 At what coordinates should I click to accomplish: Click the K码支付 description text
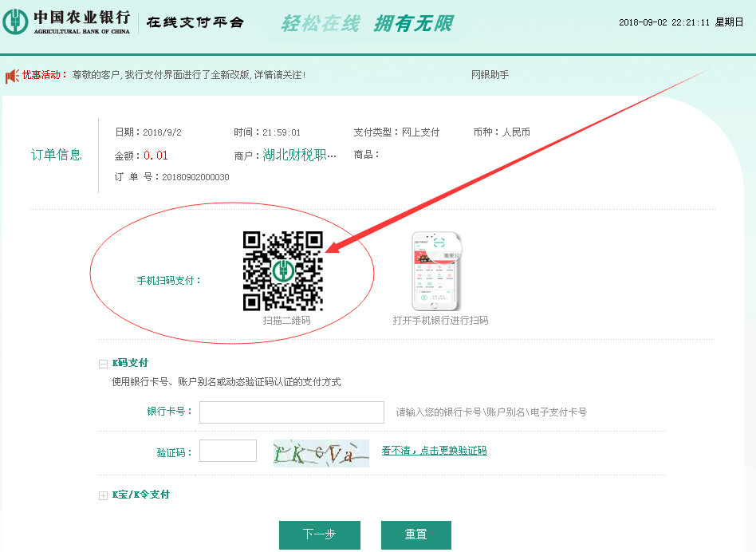[x=226, y=382]
